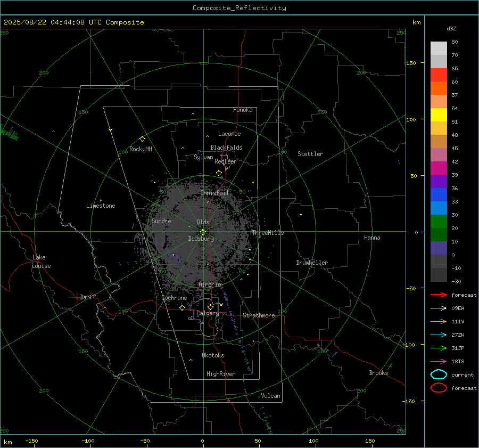Click the white plus marker west of Hanna
Image resolution: width=479 pixels, height=448 pixels.
click(x=301, y=214)
